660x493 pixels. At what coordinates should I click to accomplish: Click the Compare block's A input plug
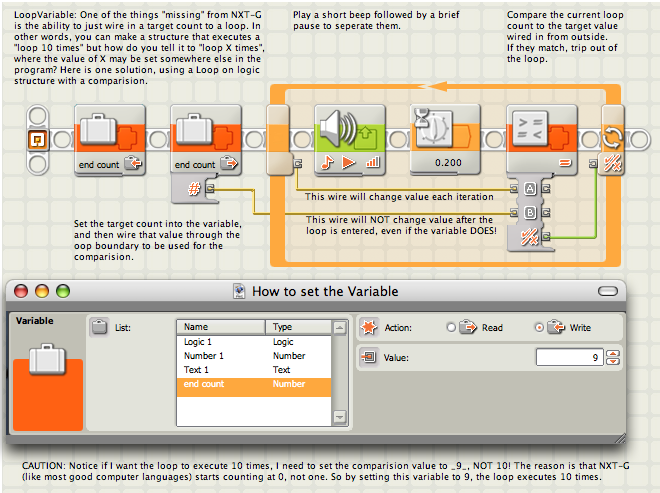click(x=514, y=189)
